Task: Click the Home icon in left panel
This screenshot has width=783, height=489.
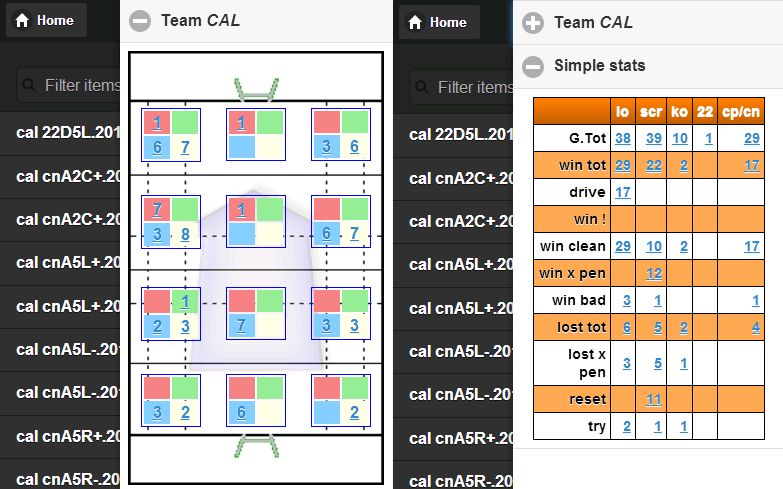Action: tap(22, 20)
